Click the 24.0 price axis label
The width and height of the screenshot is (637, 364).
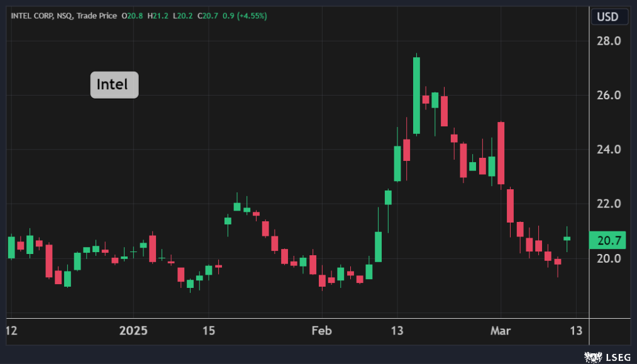(x=609, y=150)
